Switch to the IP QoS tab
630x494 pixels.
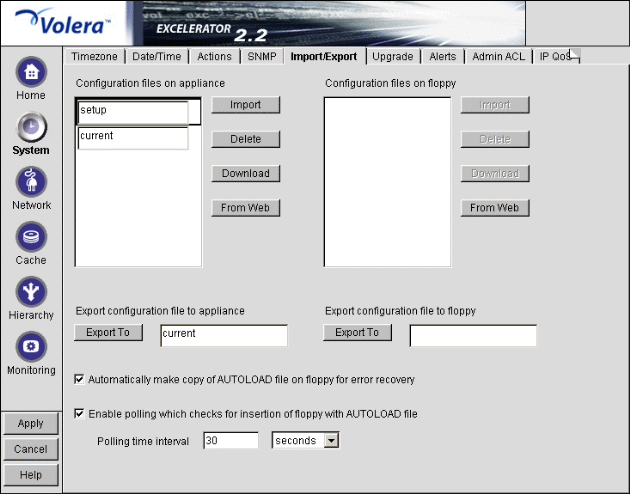554,56
